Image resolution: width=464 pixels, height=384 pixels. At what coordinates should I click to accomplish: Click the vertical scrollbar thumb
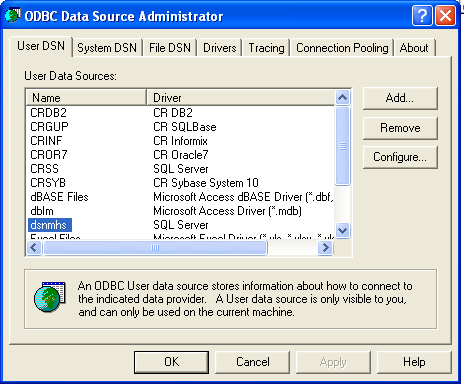[343, 146]
